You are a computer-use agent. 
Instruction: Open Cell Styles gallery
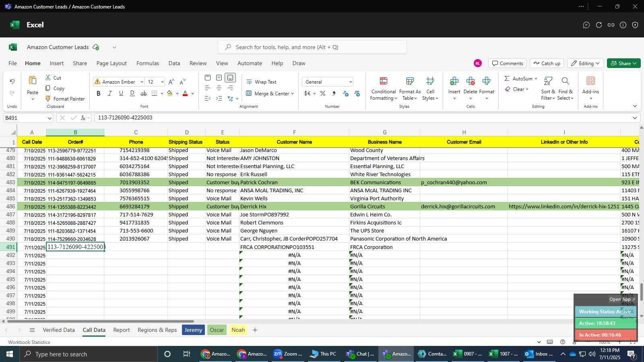point(430,88)
